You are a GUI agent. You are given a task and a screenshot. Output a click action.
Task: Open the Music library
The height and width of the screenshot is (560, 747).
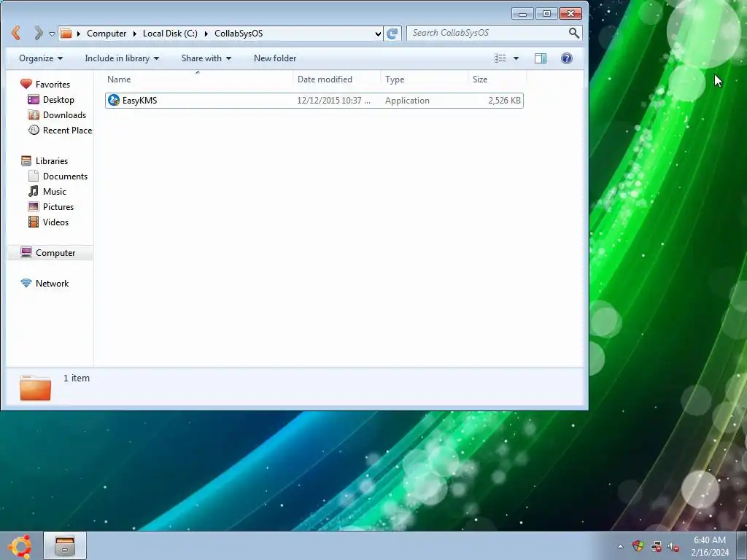pos(54,192)
